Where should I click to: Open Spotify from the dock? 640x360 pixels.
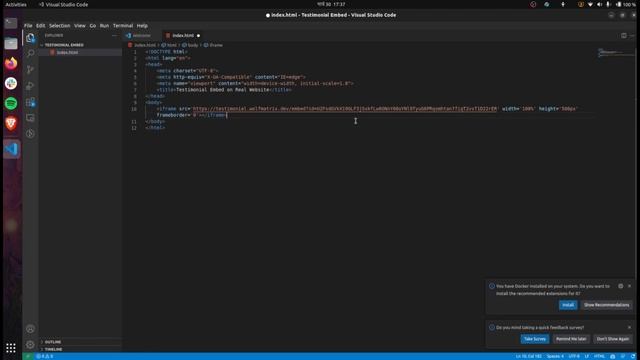(x=11, y=103)
